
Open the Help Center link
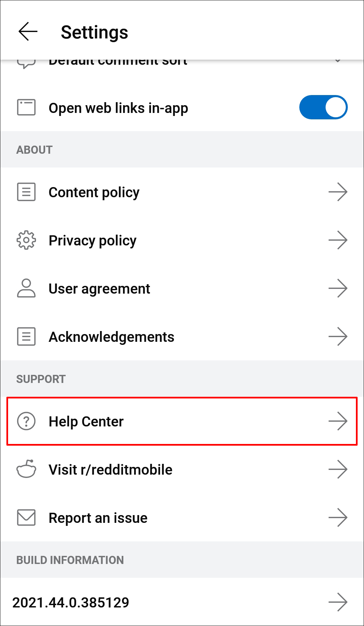[x=86, y=422]
